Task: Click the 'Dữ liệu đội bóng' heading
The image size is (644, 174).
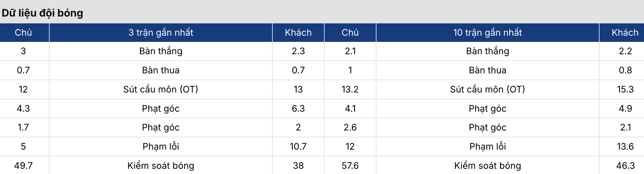Action: pyautogui.click(x=42, y=13)
